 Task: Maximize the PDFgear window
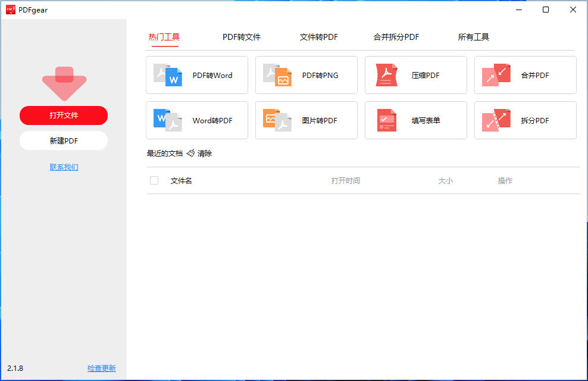click(x=546, y=10)
